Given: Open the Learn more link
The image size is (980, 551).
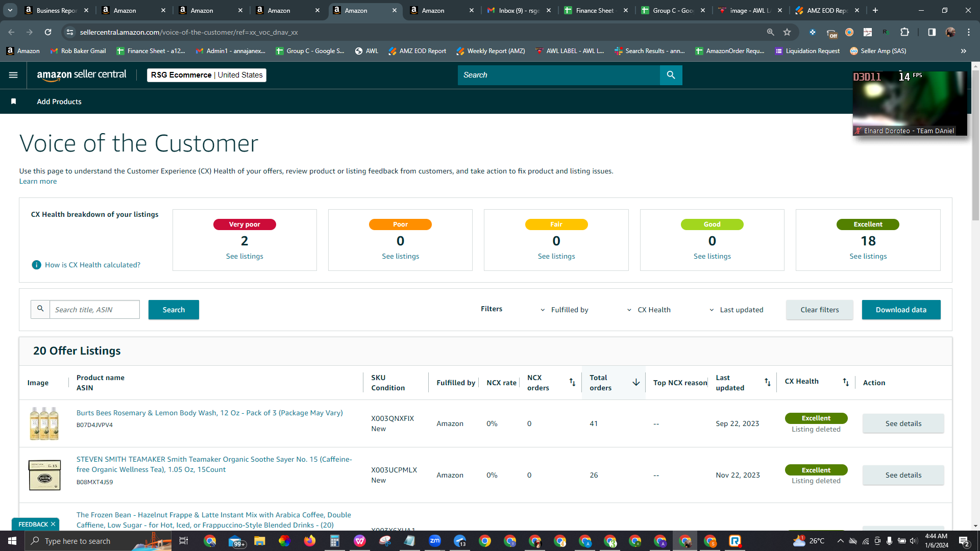Looking at the screenshot, I should [38, 181].
